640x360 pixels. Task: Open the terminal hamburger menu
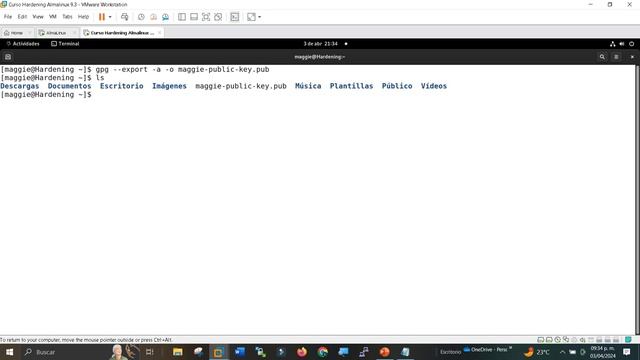click(x=616, y=57)
